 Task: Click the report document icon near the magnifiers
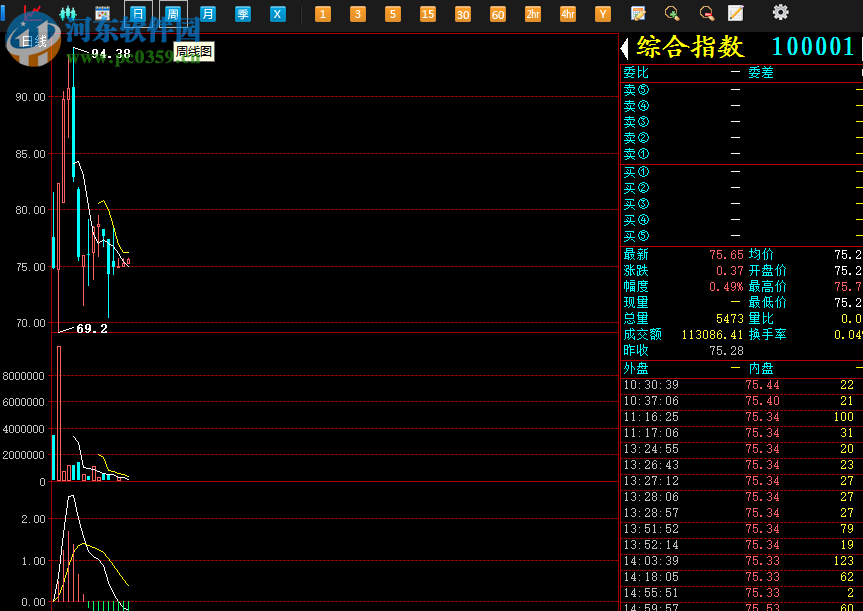click(x=637, y=13)
